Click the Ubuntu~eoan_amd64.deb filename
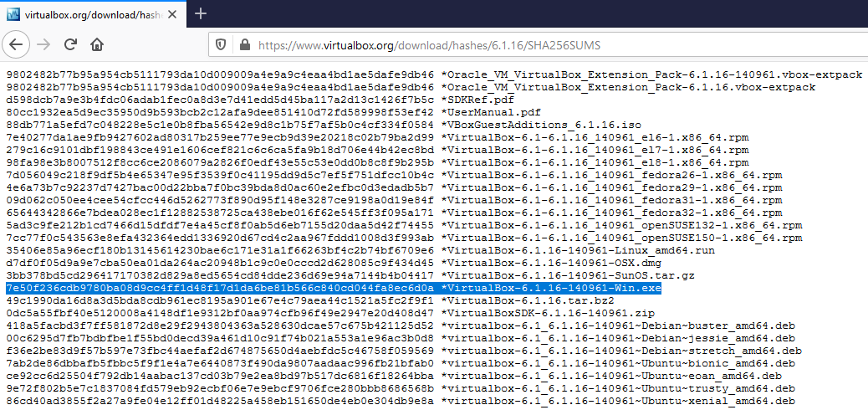The height and width of the screenshot is (410, 868). click(x=611, y=377)
